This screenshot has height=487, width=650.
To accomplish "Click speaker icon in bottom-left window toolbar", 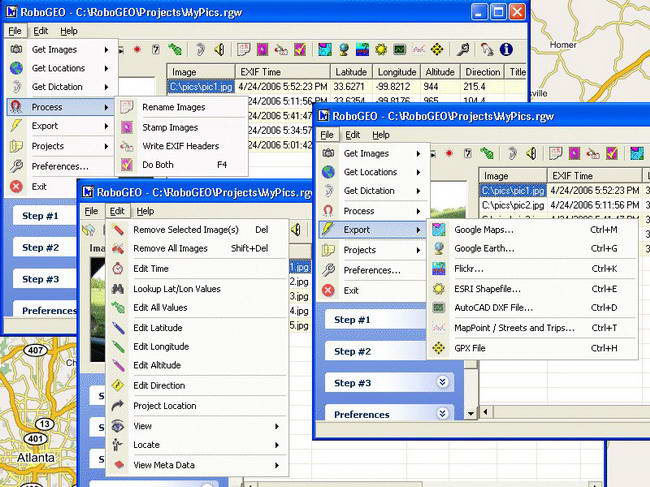I will [296, 229].
